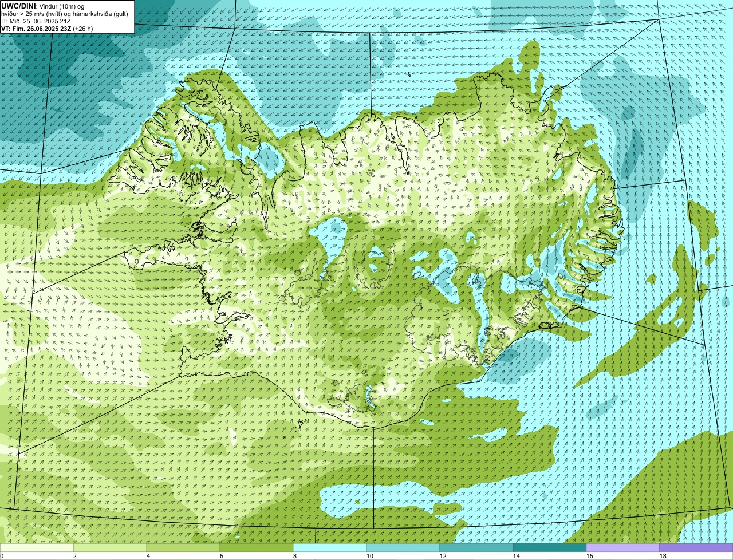Click the scale label "14"
Viewport: 733px width, 560px height.
pos(517,556)
